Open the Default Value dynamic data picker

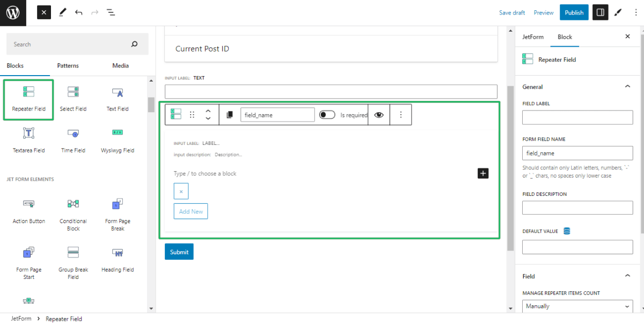(x=568, y=231)
